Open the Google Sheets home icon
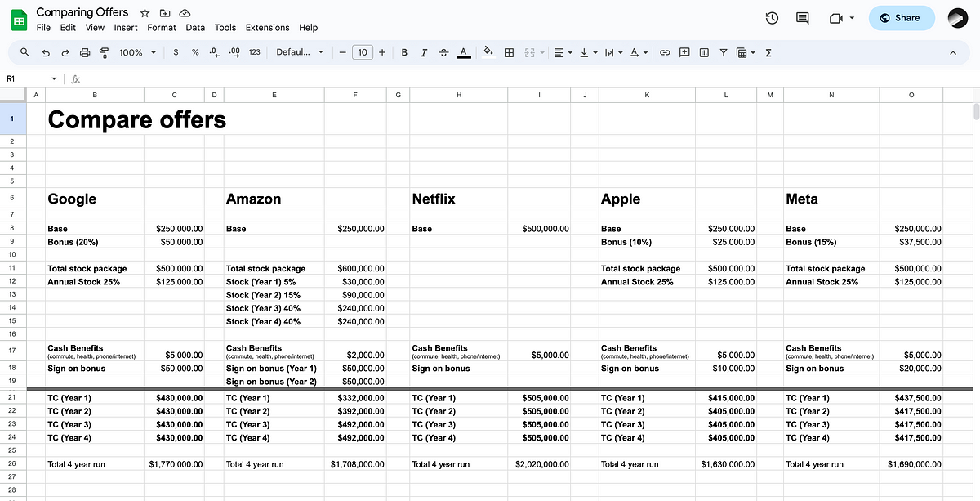Image resolution: width=980 pixels, height=501 pixels. (x=18, y=20)
